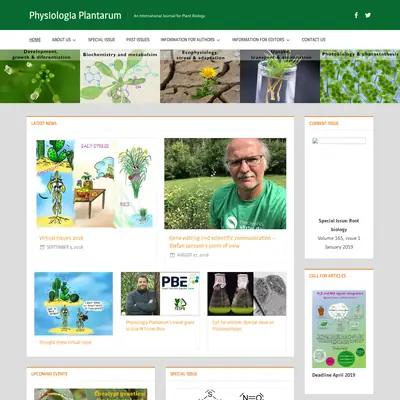Click the drought stress cactus cartoon thumbnail
Screen dimensions: 400x400
pos(73,304)
